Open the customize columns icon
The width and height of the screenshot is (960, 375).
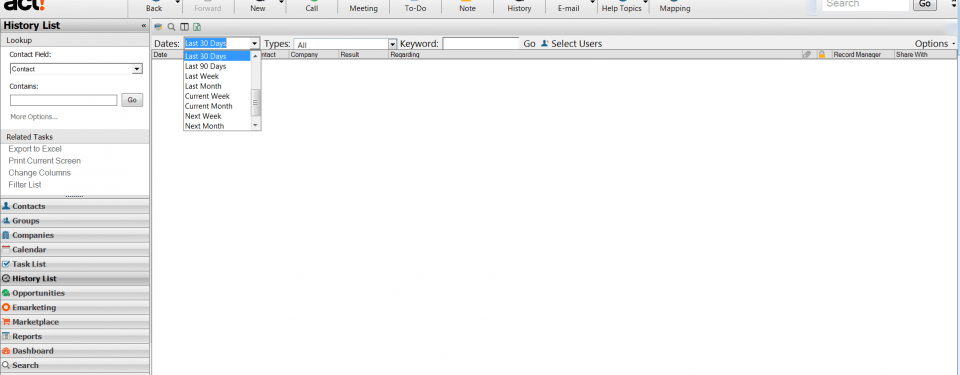(184, 27)
